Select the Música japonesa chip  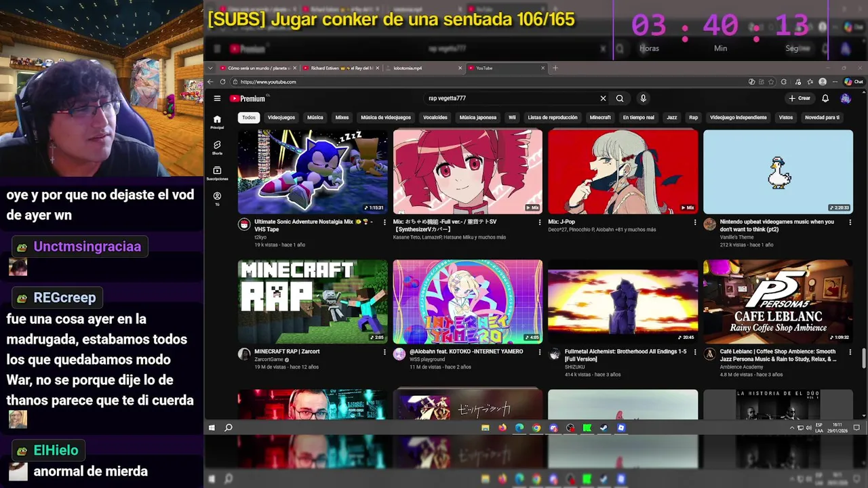coord(478,117)
